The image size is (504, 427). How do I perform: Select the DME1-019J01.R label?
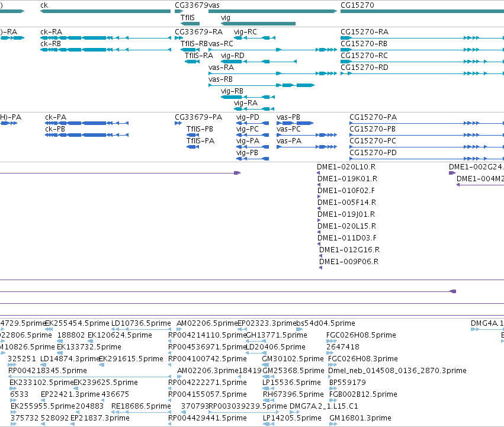346,214
